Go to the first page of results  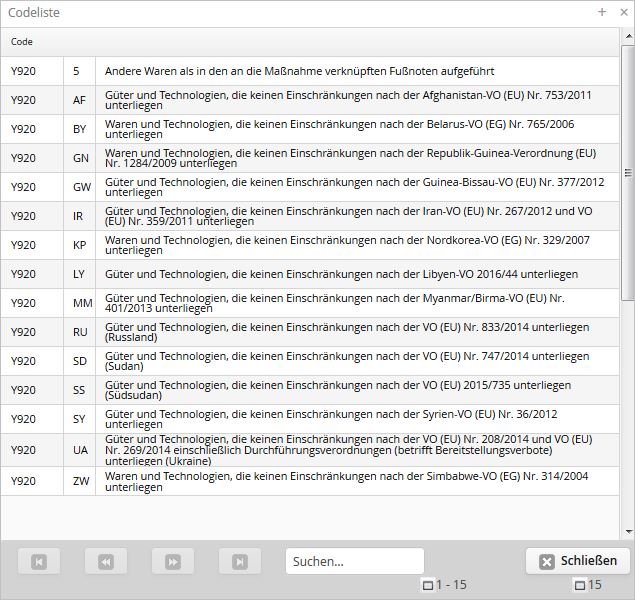point(39,562)
